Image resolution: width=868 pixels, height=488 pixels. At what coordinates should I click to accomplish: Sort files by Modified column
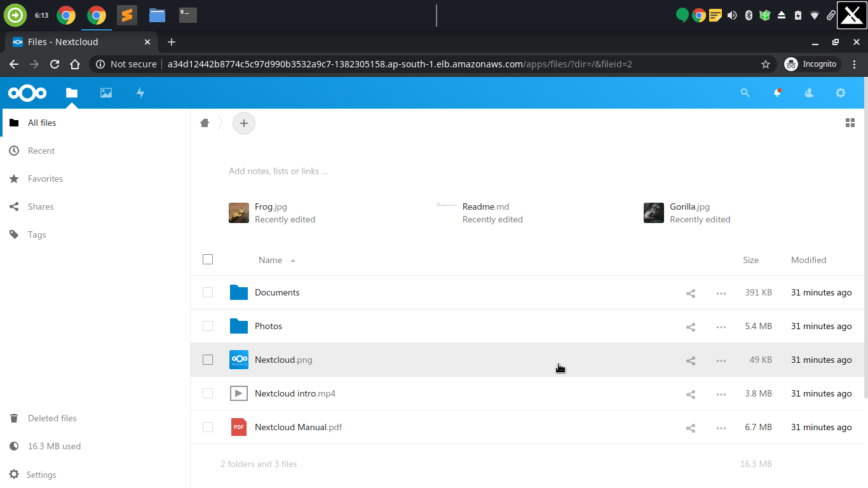(808, 260)
